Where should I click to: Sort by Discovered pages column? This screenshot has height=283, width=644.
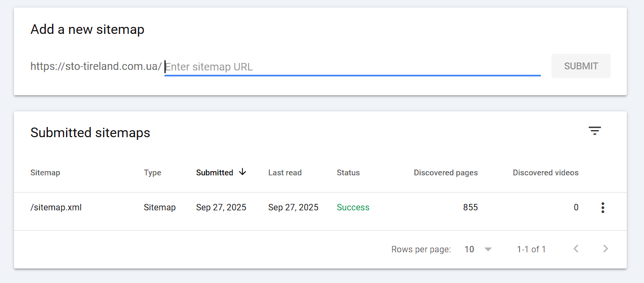coord(446,173)
